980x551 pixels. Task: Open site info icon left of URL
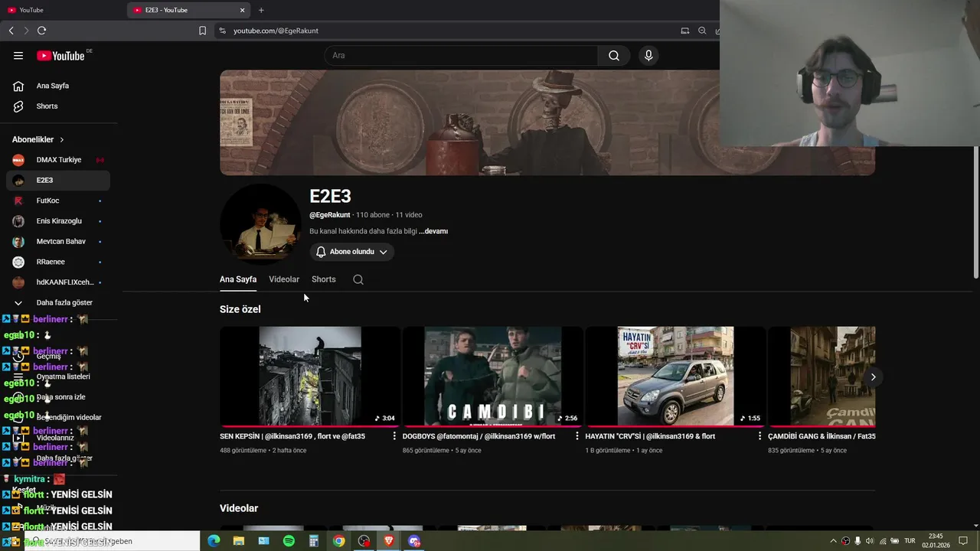(x=222, y=31)
